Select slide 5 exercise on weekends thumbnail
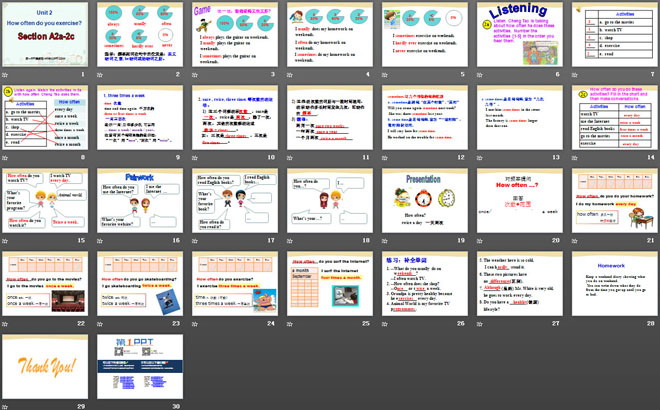 (425, 34)
